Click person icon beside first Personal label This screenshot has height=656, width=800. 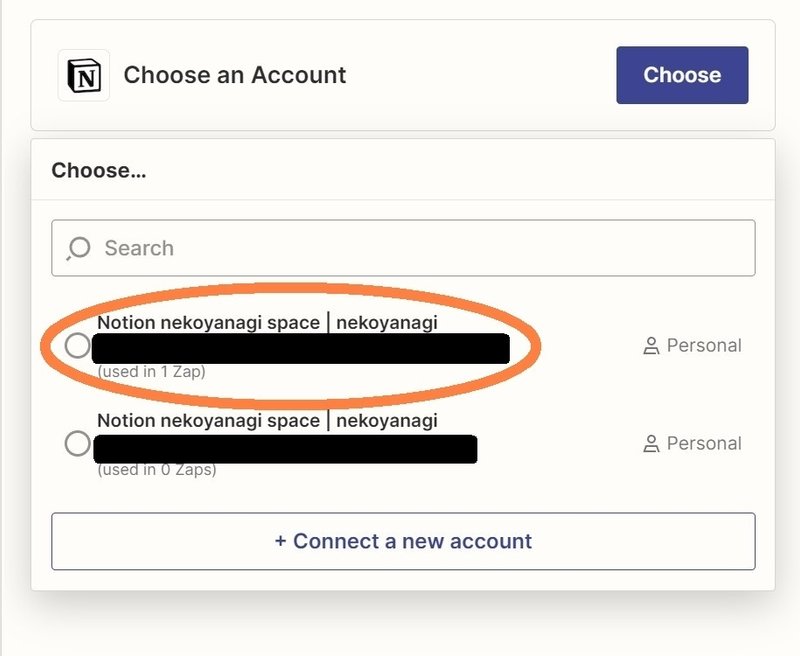point(651,345)
